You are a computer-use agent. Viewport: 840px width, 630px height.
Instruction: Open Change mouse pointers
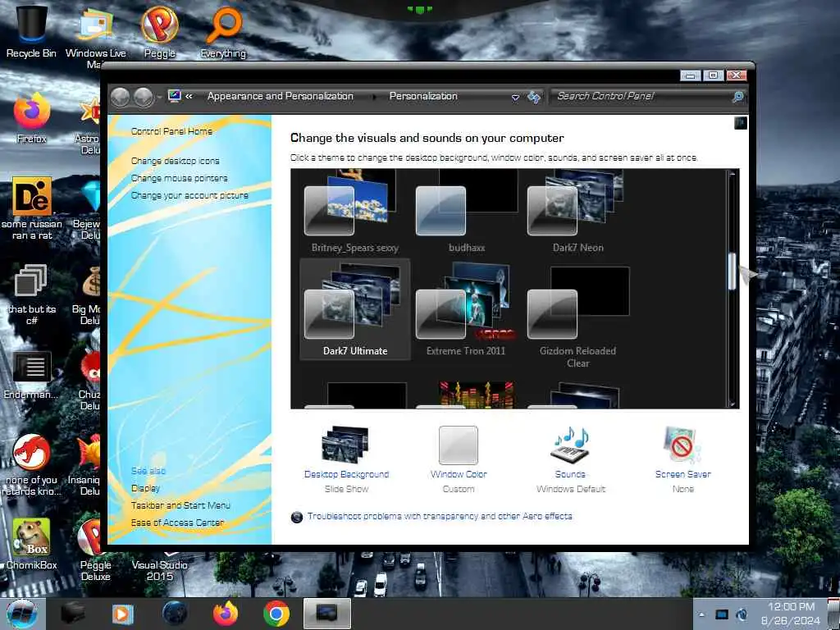[180, 178]
